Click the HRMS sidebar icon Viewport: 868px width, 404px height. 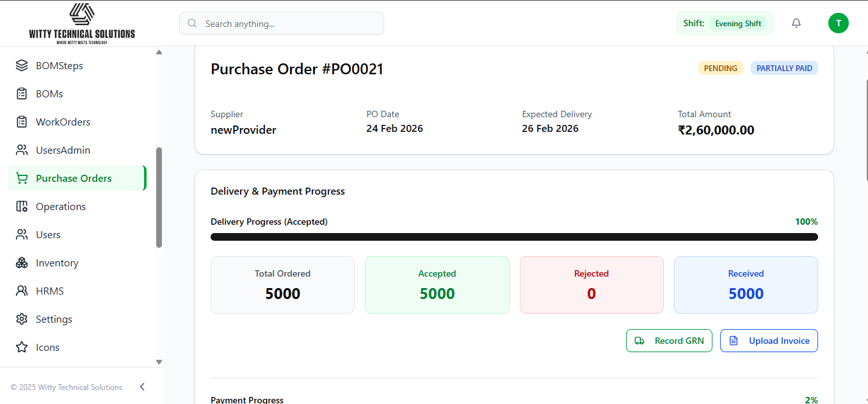click(22, 291)
